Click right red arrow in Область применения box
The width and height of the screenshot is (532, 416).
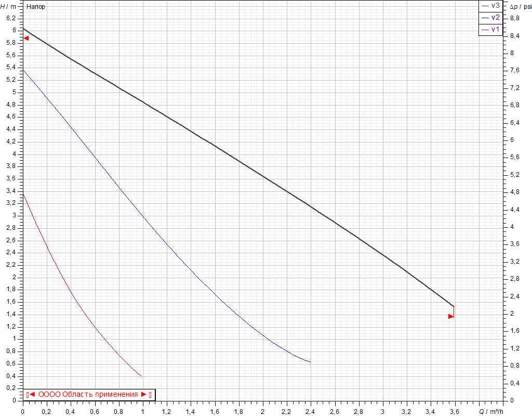tap(144, 395)
